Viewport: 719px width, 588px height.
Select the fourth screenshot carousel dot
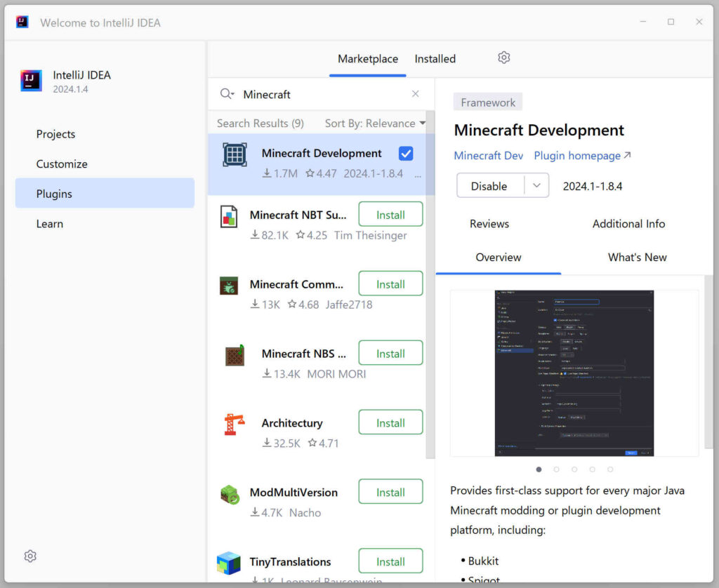coord(592,469)
